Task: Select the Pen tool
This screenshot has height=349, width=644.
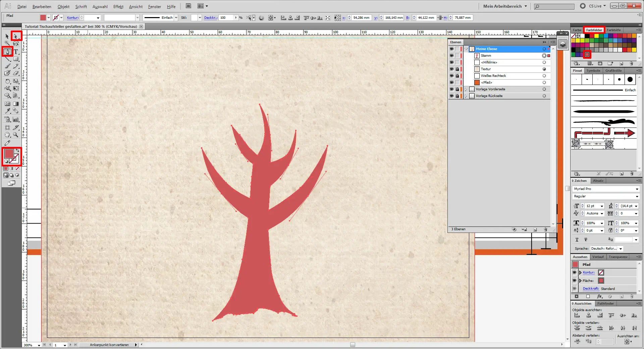Action: 7,52
